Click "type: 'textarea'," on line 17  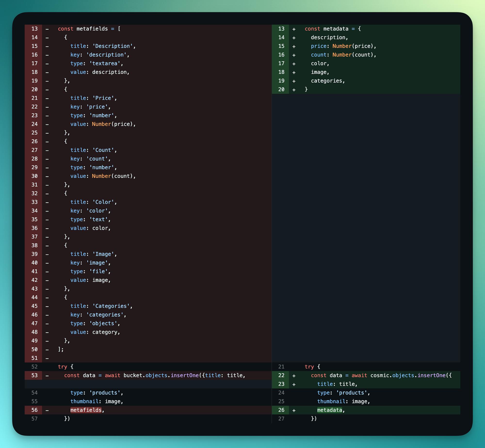97,63
